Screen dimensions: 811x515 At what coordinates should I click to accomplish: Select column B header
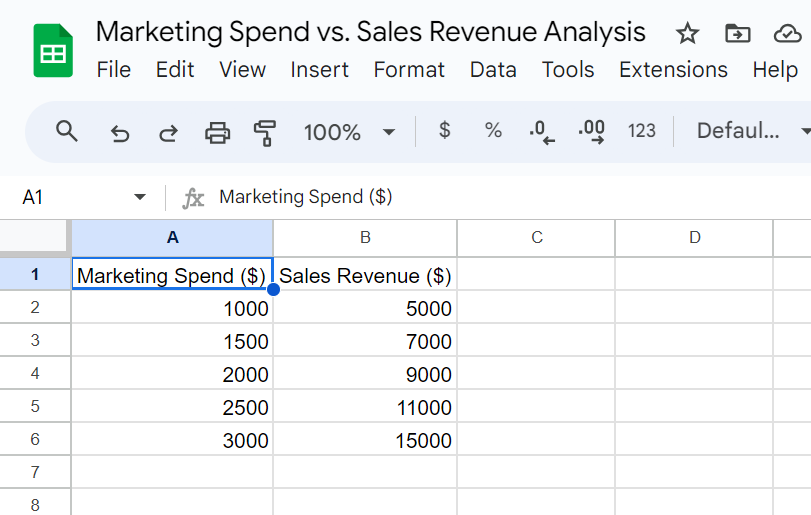click(x=365, y=237)
